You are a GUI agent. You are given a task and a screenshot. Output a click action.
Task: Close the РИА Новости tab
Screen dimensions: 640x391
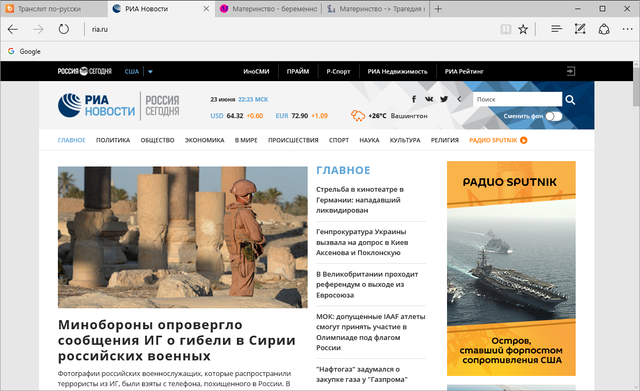[207, 9]
